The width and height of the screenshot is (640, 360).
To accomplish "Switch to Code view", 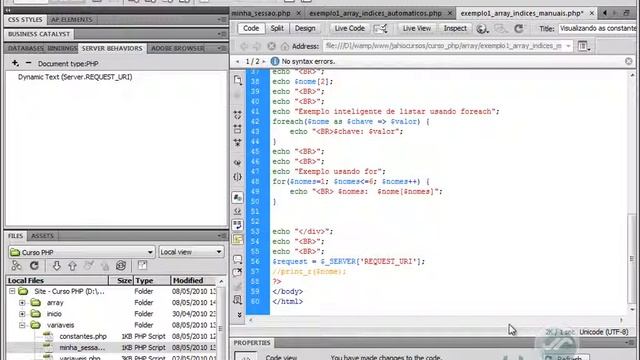I will coord(251,28).
